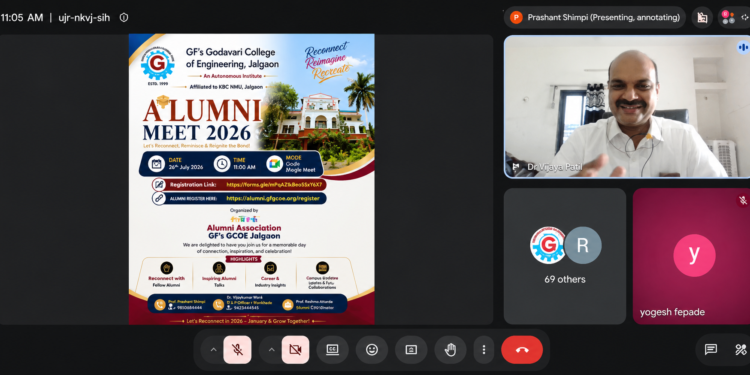Click the alumni.gfgcoe.org/register link on poster
Viewport: 750px width, 375px height.
click(273, 198)
